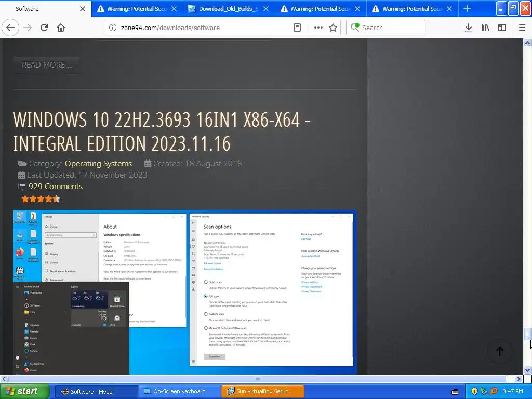
Task: Open the browser hamburger menu
Action: point(522,28)
